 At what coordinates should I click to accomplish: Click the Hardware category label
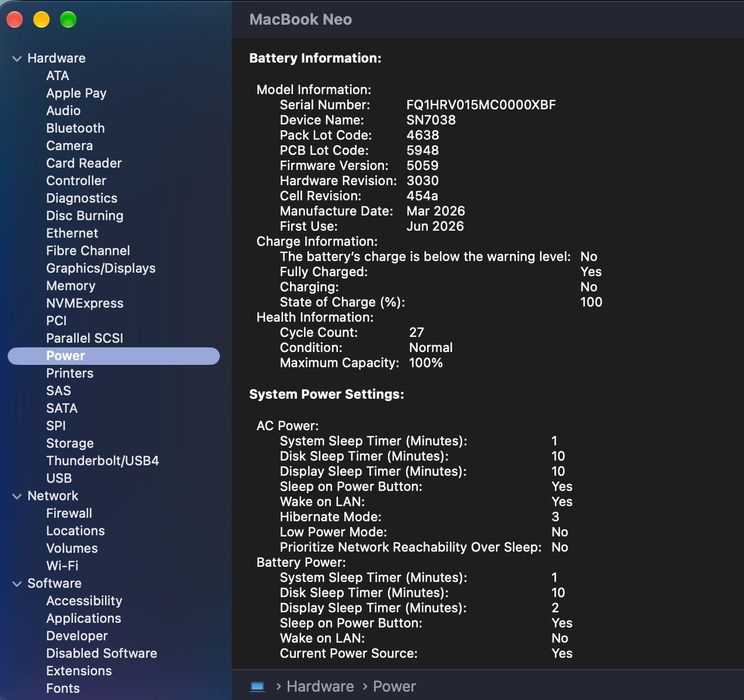(x=56, y=58)
